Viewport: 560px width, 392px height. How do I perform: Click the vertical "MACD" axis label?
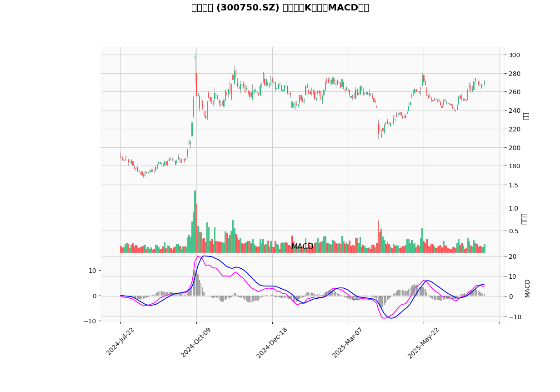[x=528, y=288]
